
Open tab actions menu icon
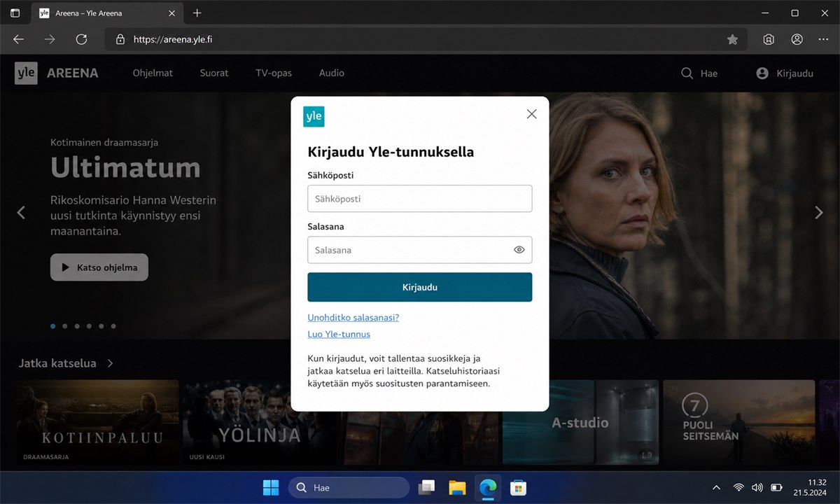tap(15, 13)
